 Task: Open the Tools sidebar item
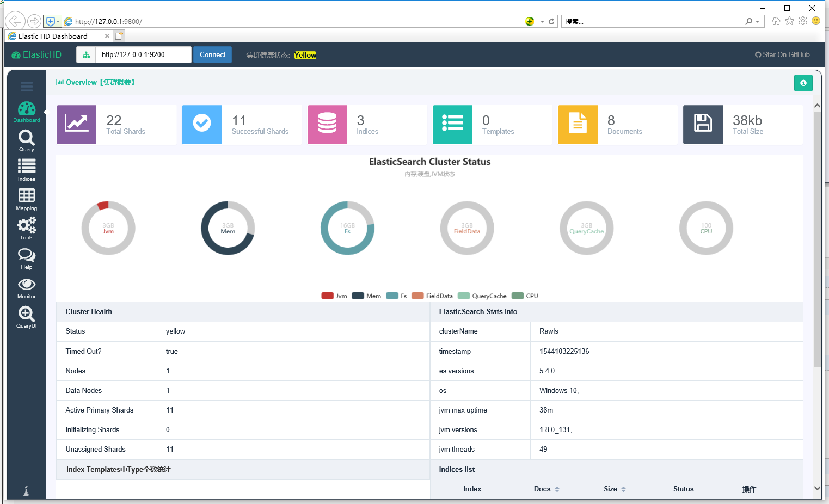tap(27, 229)
